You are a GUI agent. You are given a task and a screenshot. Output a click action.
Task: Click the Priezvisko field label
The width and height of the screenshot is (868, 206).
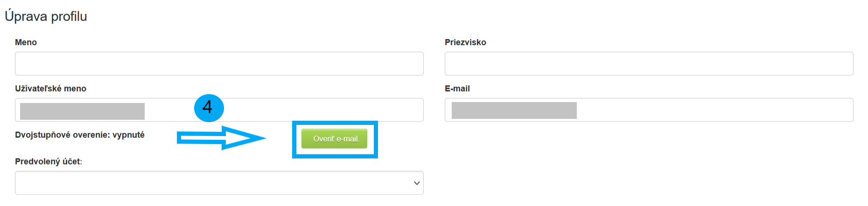point(465,42)
